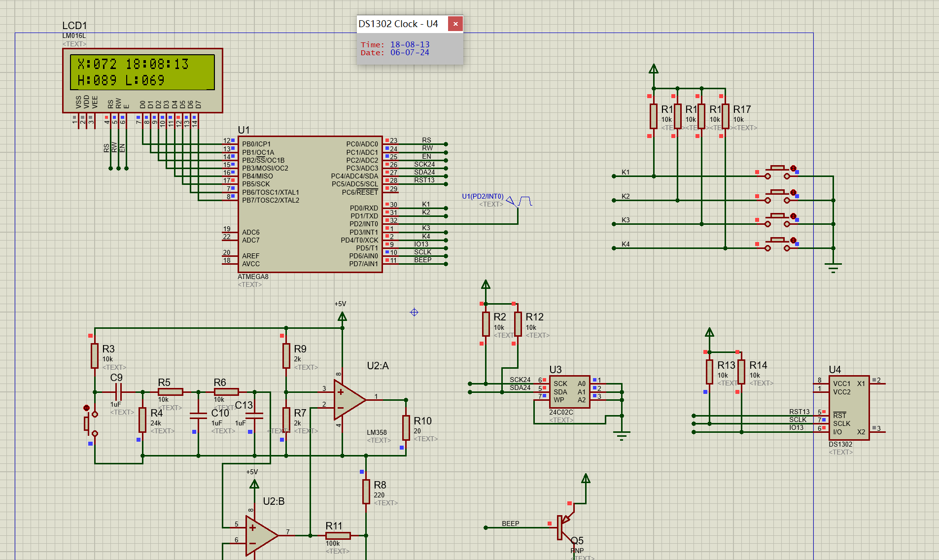Click SCK24 net label beside U3
939x560 pixels.
click(x=520, y=380)
